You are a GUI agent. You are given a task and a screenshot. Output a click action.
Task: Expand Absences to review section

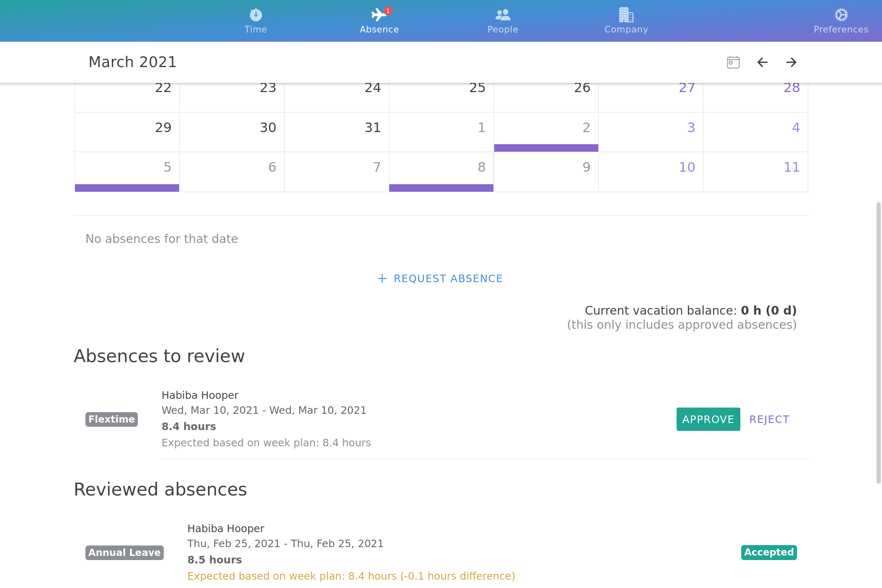(159, 356)
